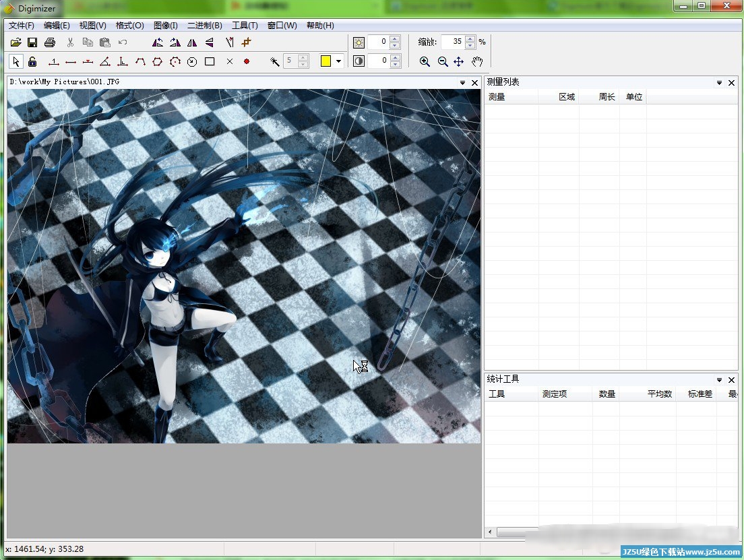744x560 pixels.
Task: Click the Copy icon in the toolbar
Action: [x=88, y=42]
